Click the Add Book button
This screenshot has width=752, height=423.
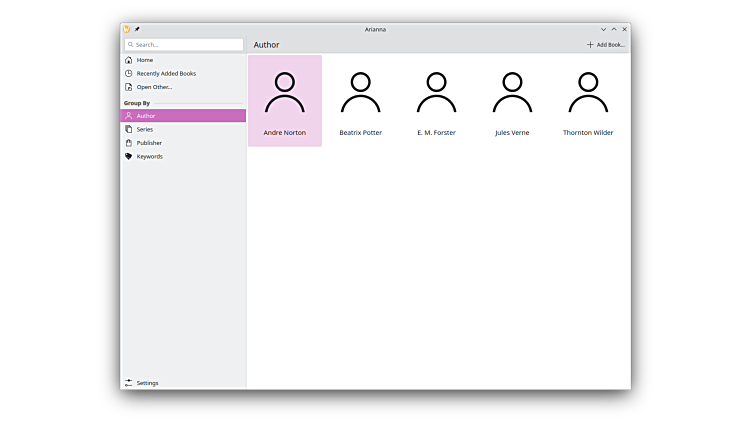pos(606,45)
